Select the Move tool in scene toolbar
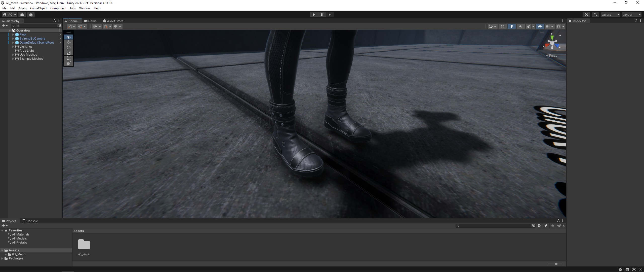Viewport: 644px width, 272px height. coord(68,42)
